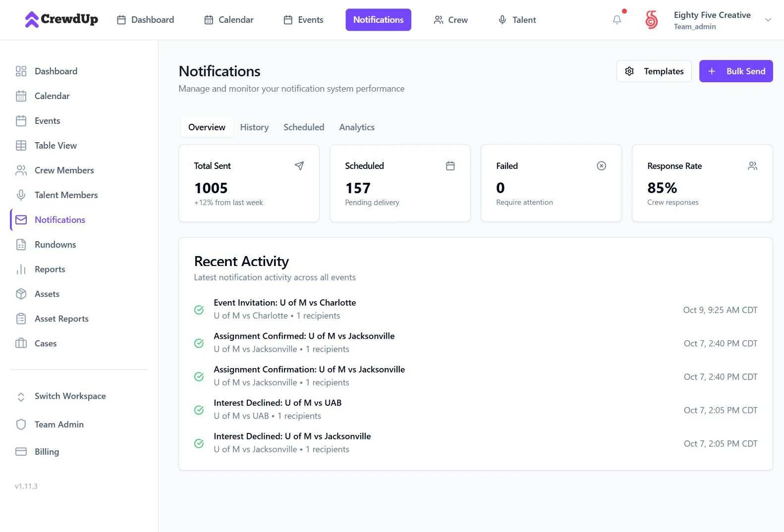Viewport: 784px width, 532px height.
Task: Click the Dashboard grid icon in sidebar
Action: (x=21, y=71)
